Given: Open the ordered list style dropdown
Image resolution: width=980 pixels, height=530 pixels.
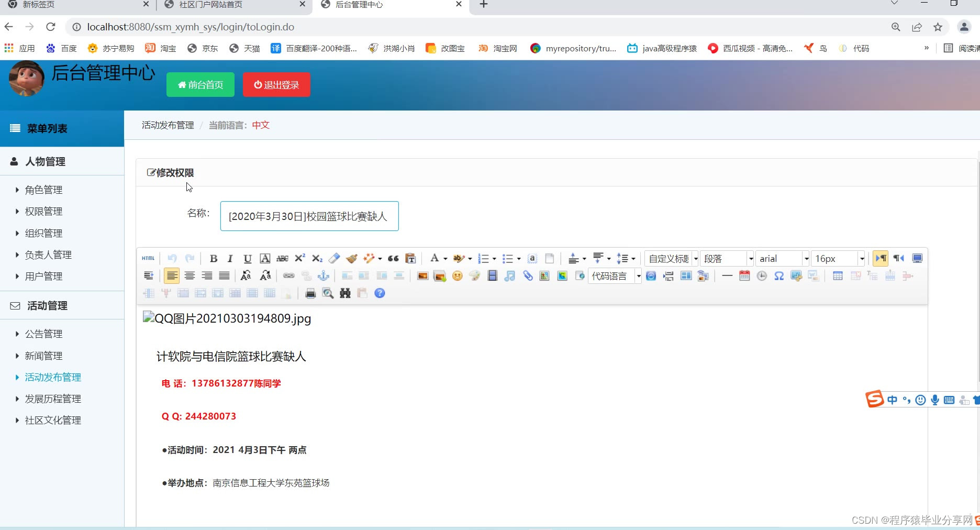Looking at the screenshot, I should 494,259.
